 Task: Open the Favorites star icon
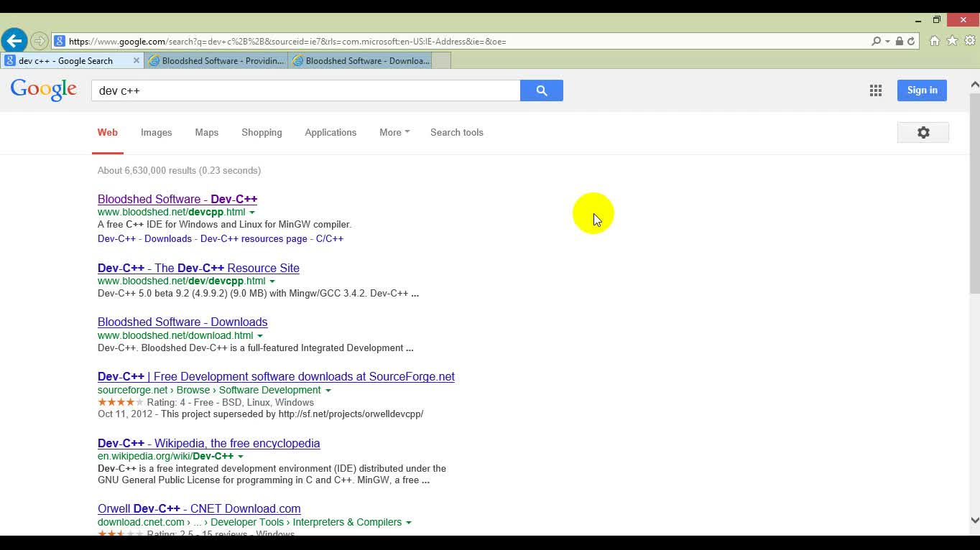pos(952,41)
